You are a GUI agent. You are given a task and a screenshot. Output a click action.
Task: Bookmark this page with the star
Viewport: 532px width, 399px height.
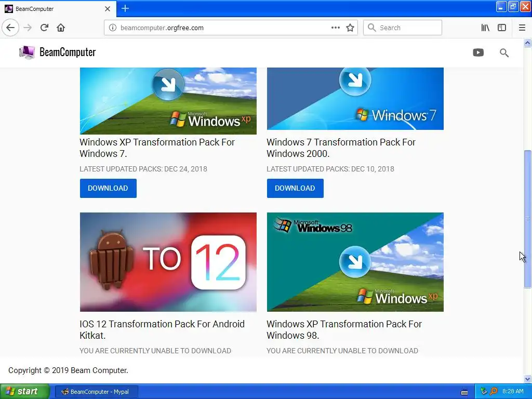pos(350,28)
